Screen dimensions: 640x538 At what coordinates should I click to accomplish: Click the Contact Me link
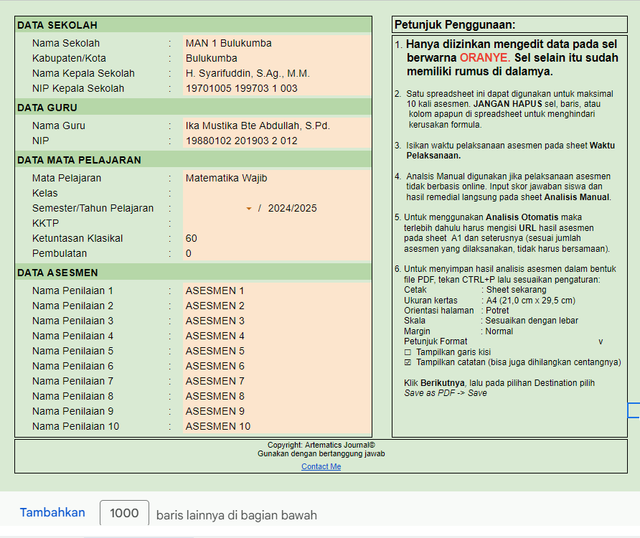pyautogui.click(x=321, y=467)
